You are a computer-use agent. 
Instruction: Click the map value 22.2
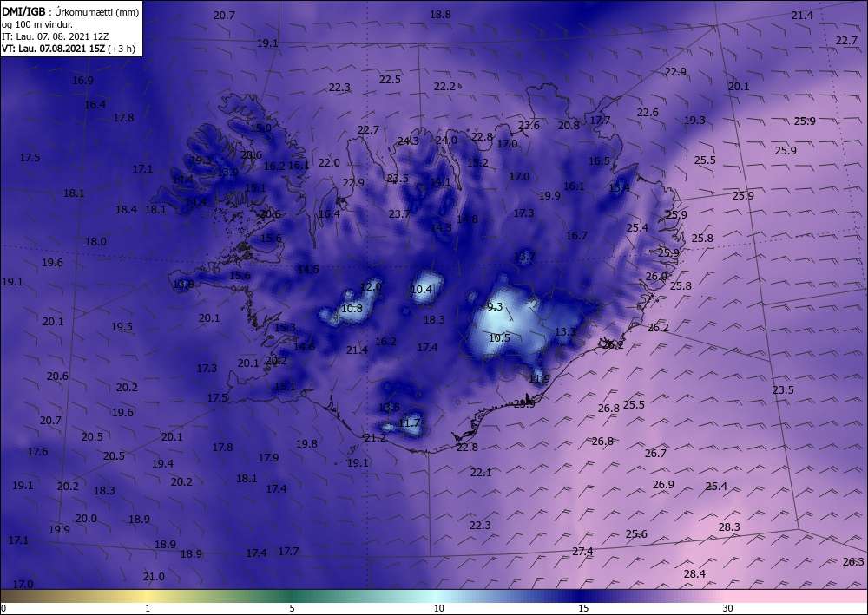point(444,87)
